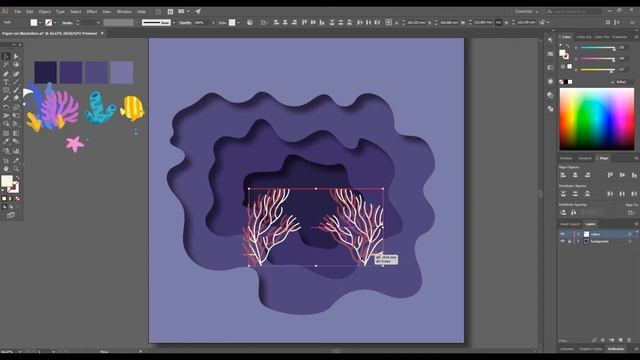
Task: Select the Column Graph tool
Action: [16, 151]
